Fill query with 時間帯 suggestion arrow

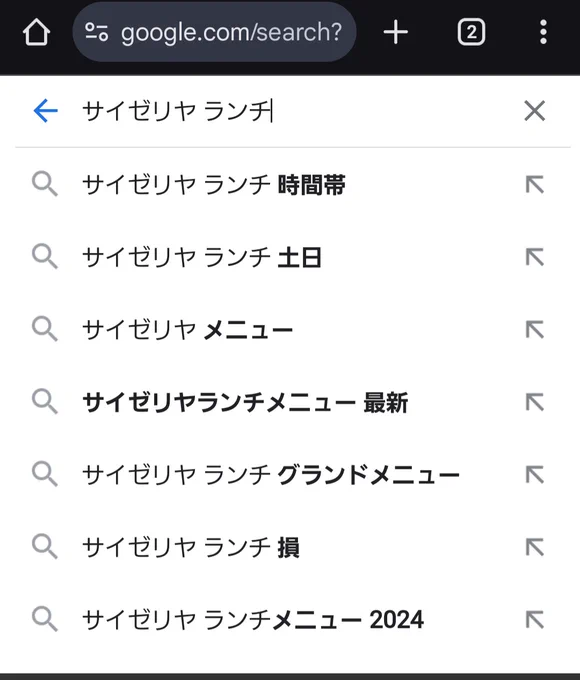pos(534,185)
